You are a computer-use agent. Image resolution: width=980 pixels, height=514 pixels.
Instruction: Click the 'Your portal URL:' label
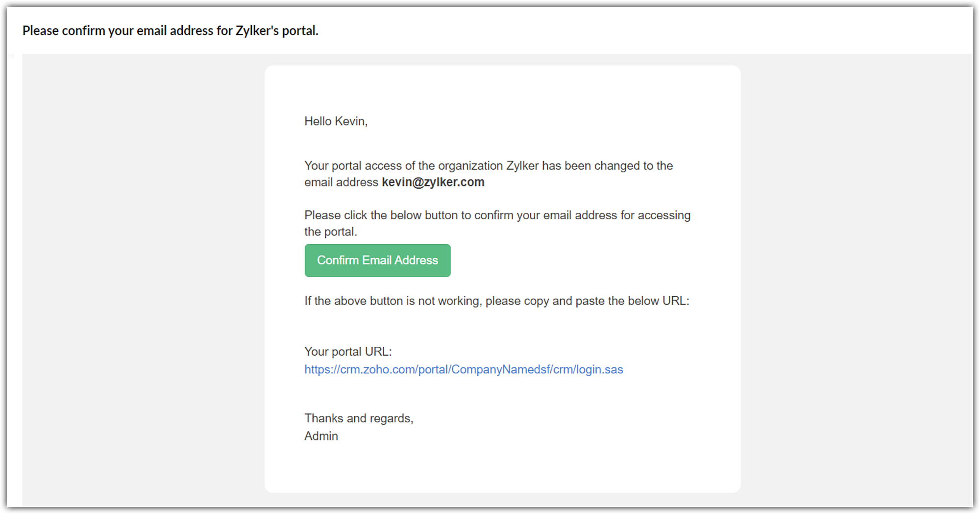pyautogui.click(x=348, y=352)
